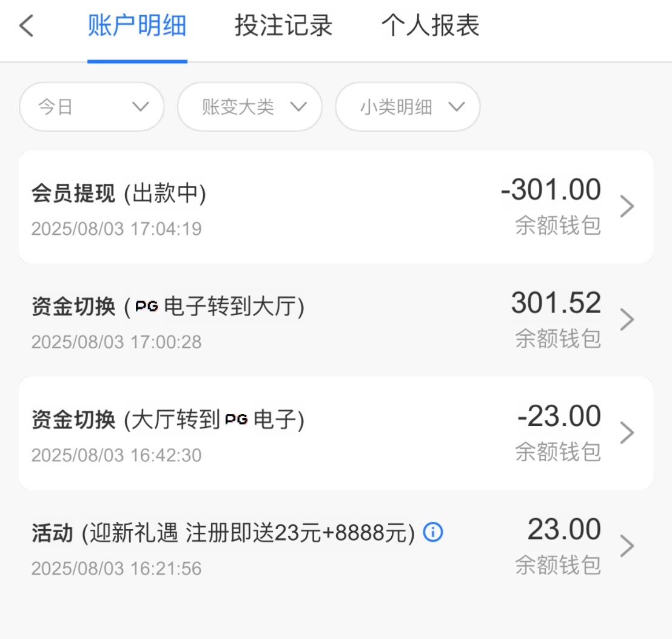Click the -301.00 withdrawal amount
The image size is (672, 639).
551,191
